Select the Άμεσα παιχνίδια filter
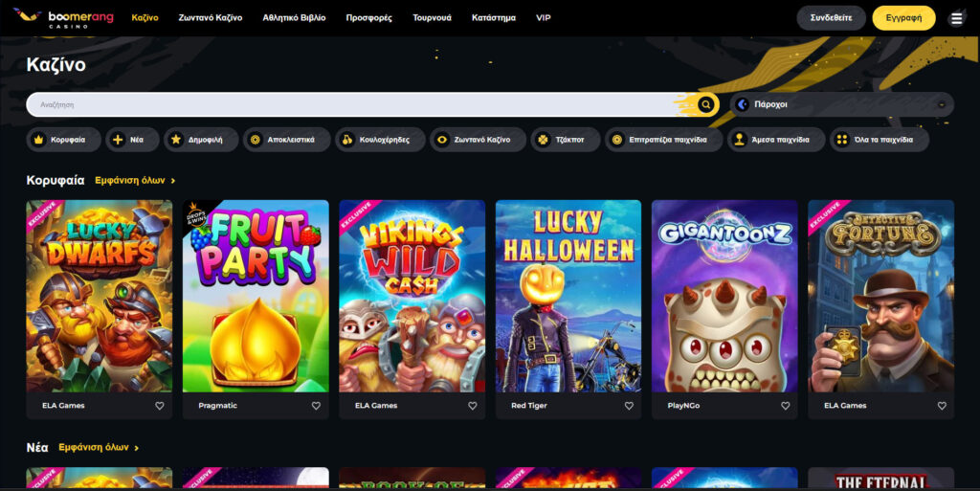Image resolution: width=980 pixels, height=491 pixels. (775, 140)
